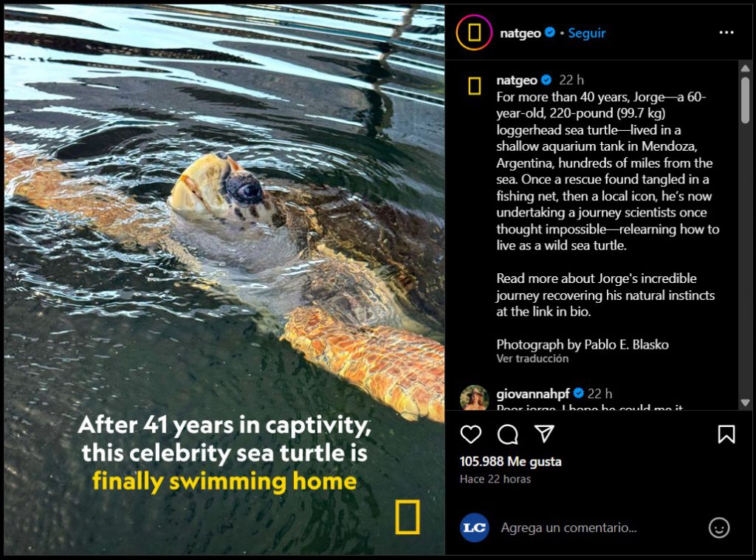Click giovannahpf commenter profile picture
The height and width of the screenshot is (560, 756).
[475, 397]
